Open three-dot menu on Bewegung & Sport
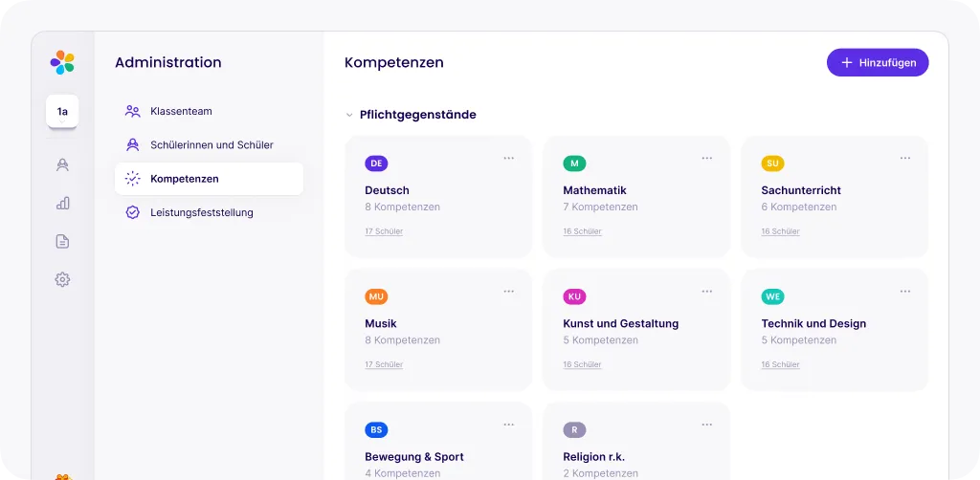Screen dimensions: 980x480 pos(509,425)
